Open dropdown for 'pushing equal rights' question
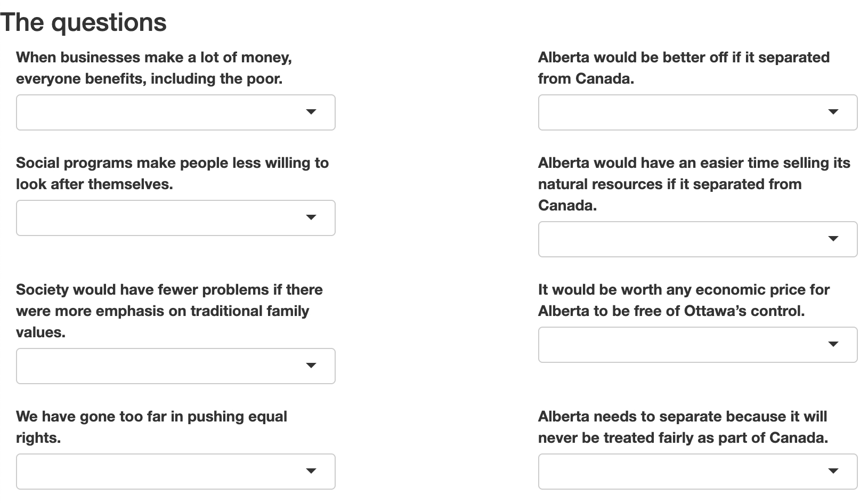The width and height of the screenshot is (868, 503). [x=175, y=472]
